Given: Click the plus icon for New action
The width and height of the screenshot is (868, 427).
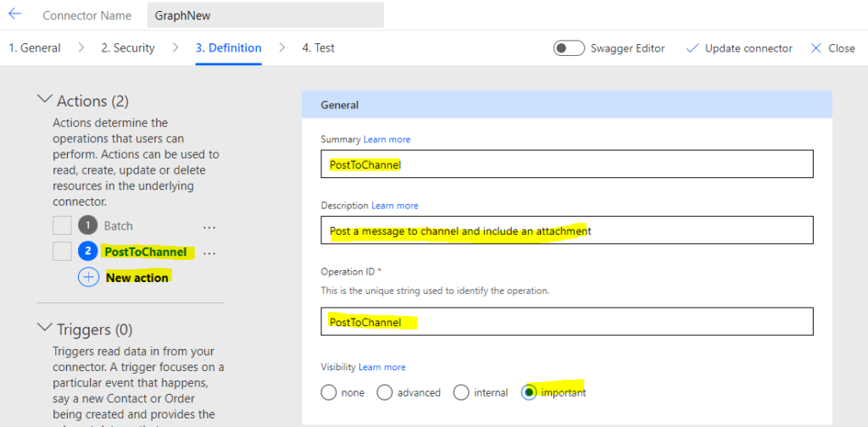Looking at the screenshot, I should (88, 277).
